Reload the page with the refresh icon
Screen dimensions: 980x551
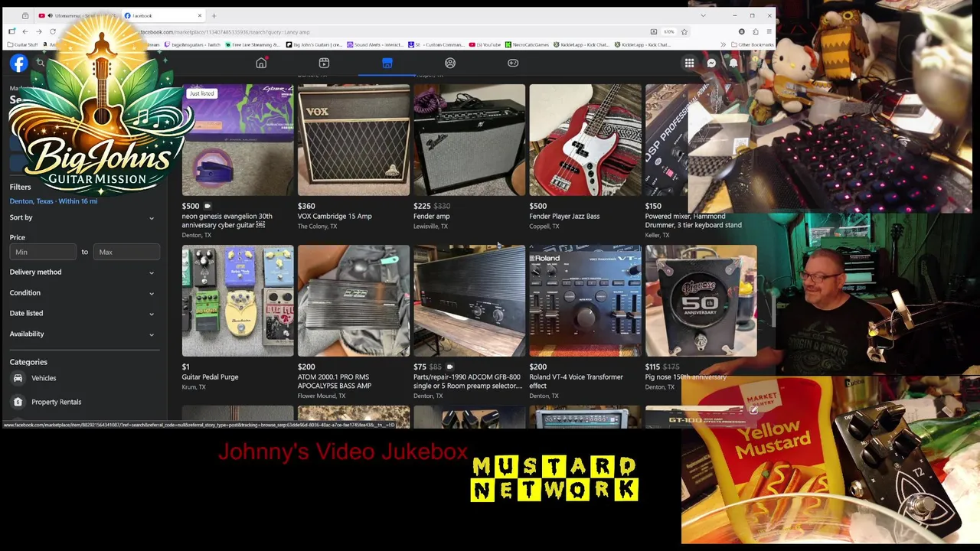(53, 31)
